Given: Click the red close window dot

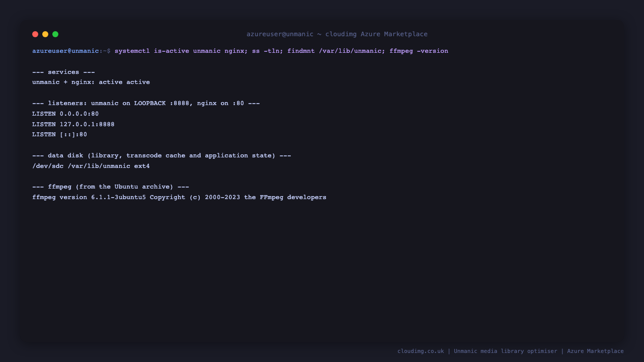Looking at the screenshot, I should [35, 34].
